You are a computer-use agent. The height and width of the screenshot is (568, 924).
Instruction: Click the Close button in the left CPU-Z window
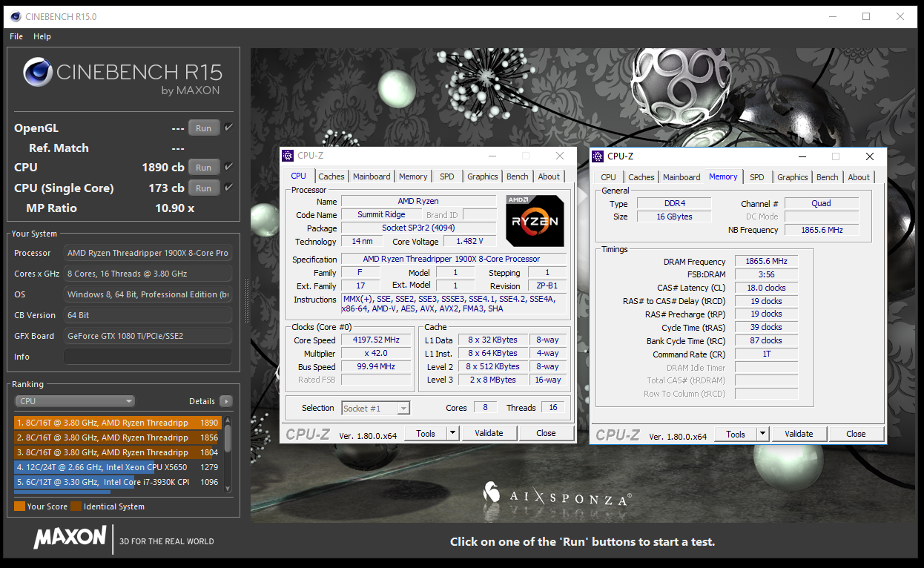click(x=546, y=433)
